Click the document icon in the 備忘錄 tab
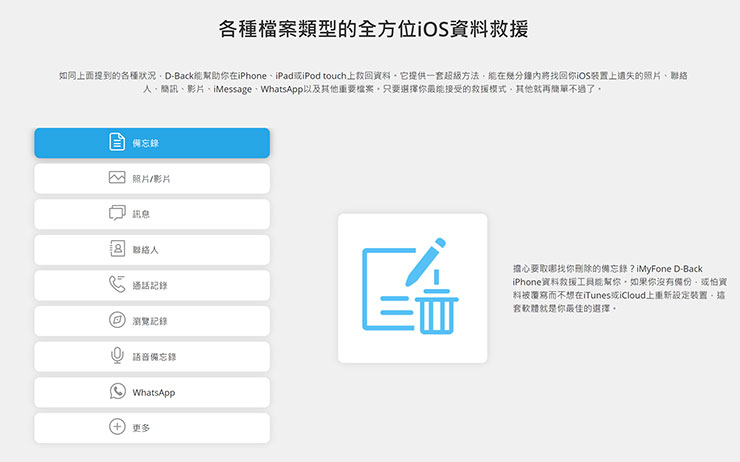Viewport: 740px width, 462px height. pyautogui.click(x=117, y=142)
